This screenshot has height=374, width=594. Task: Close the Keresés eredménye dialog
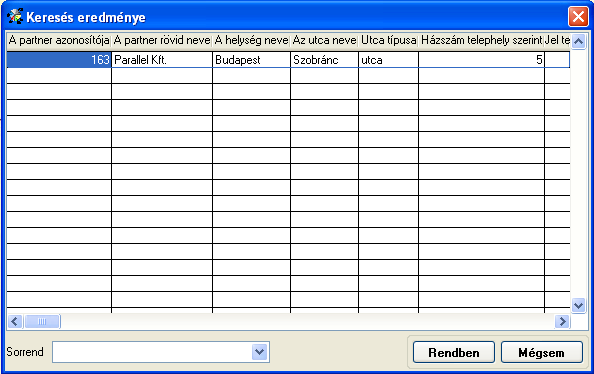tap(578, 17)
